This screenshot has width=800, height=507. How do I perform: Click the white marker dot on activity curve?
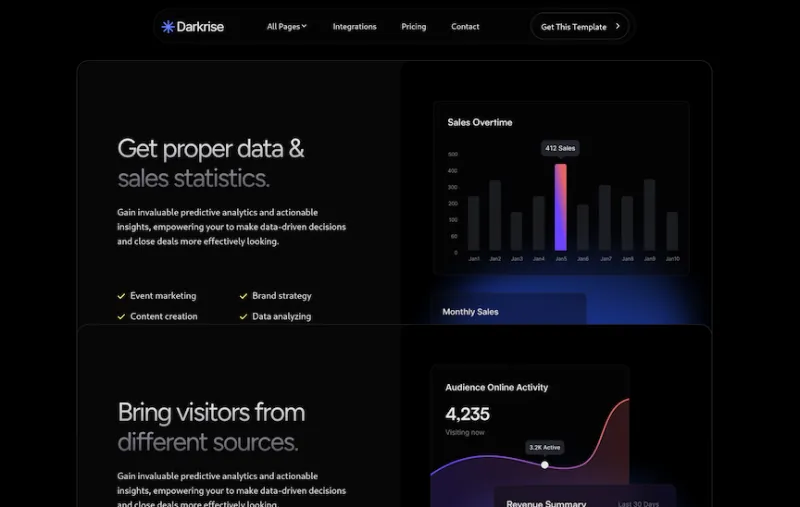point(545,465)
